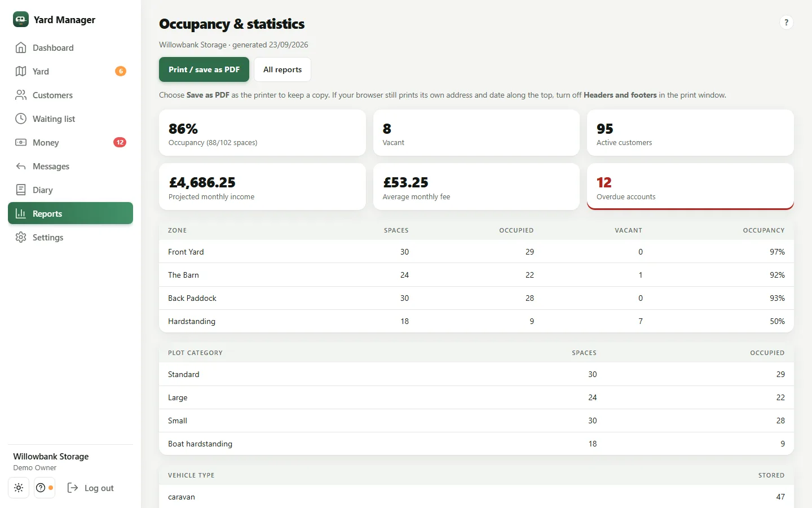
Task: Click the Log out link
Action: 91,488
